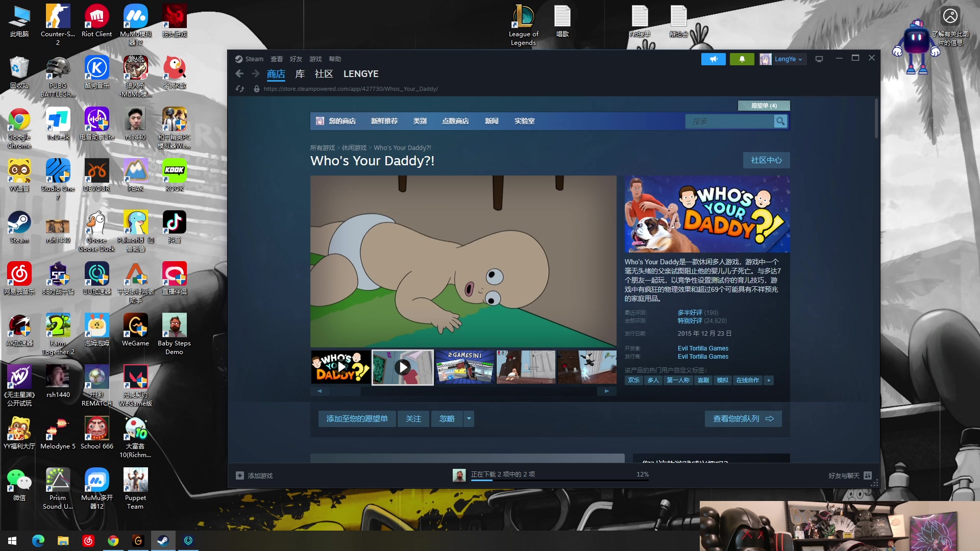Open Riot Client desktop shortcut
The height and width of the screenshot is (551, 980).
[x=96, y=20]
